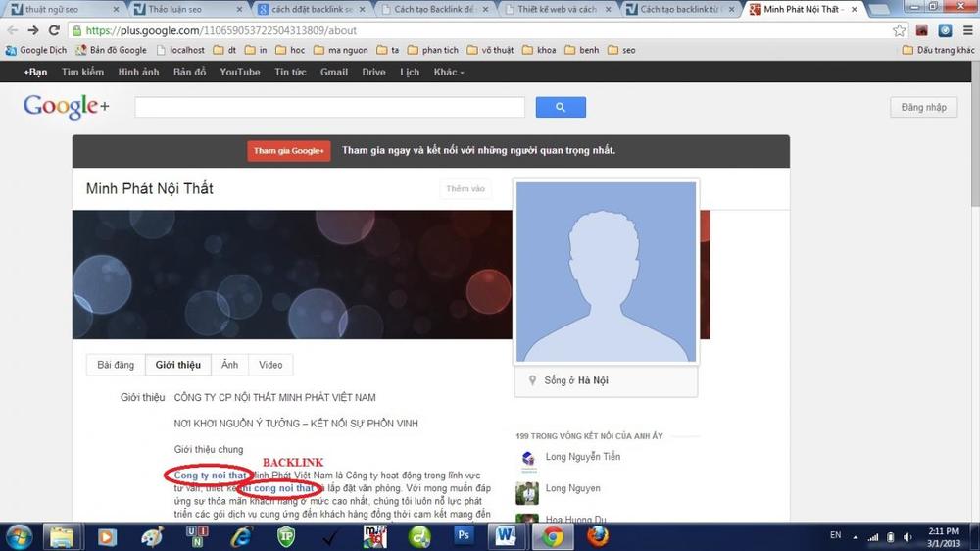Click the blank profile photo placeholder
This screenshot has height=551, width=980.
606,272
